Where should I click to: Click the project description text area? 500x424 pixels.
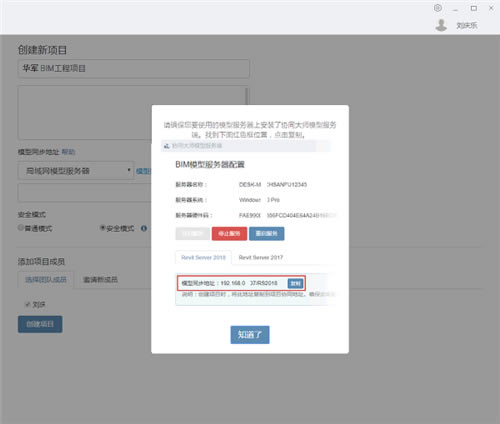[x=133, y=112]
